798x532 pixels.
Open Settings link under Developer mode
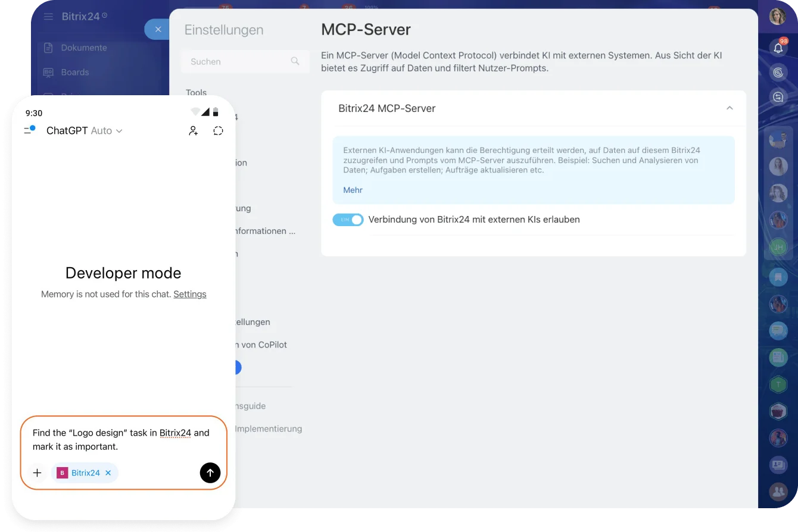[190, 294]
